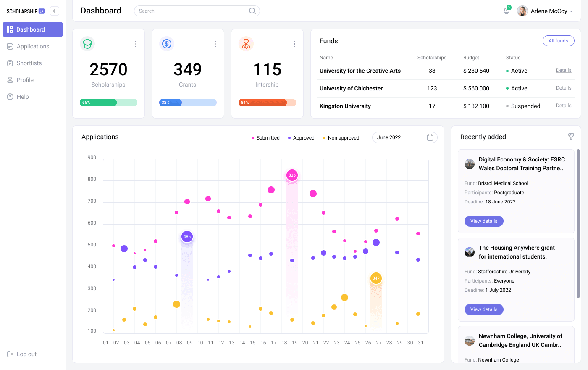
Task: Click the 836 submitted data point
Action: tap(292, 175)
